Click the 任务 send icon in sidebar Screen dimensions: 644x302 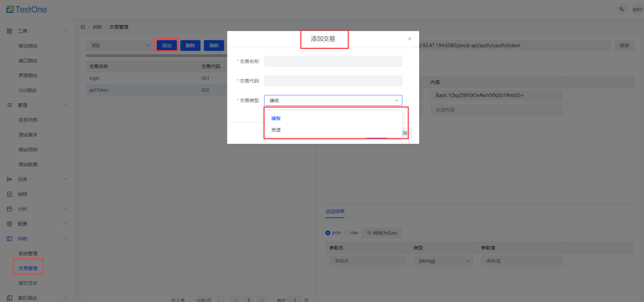pos(9,179)
